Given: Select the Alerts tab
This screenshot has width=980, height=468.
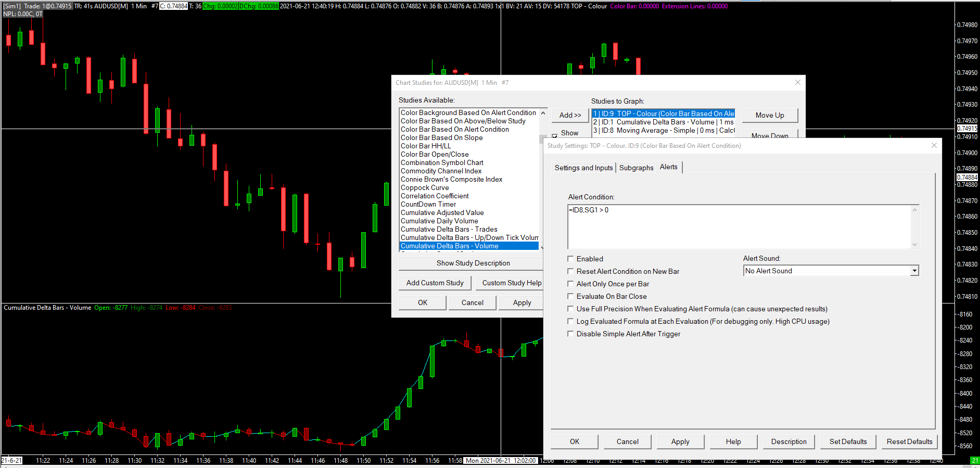Looking at the screenshot, I should pyautogui.click(x=669, y=167).
